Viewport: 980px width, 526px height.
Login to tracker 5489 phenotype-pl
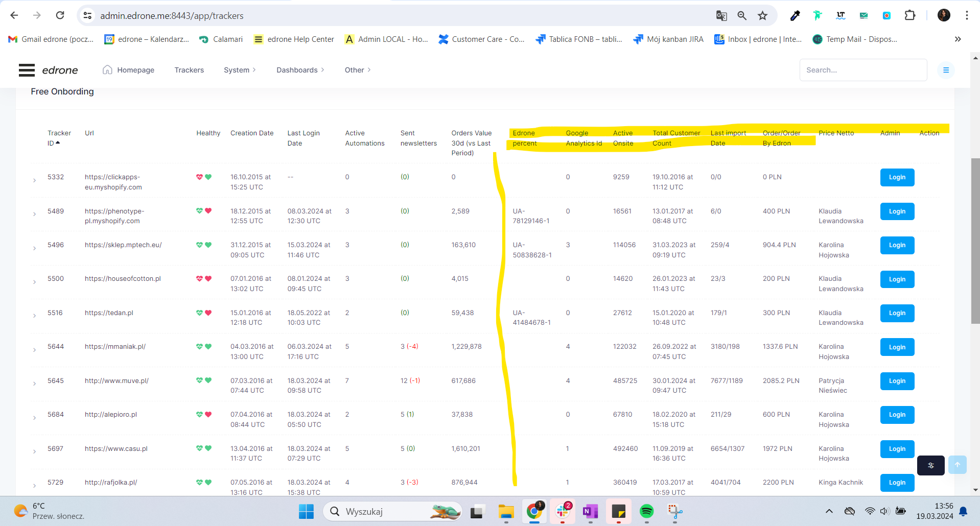click(x=897, y=211)
